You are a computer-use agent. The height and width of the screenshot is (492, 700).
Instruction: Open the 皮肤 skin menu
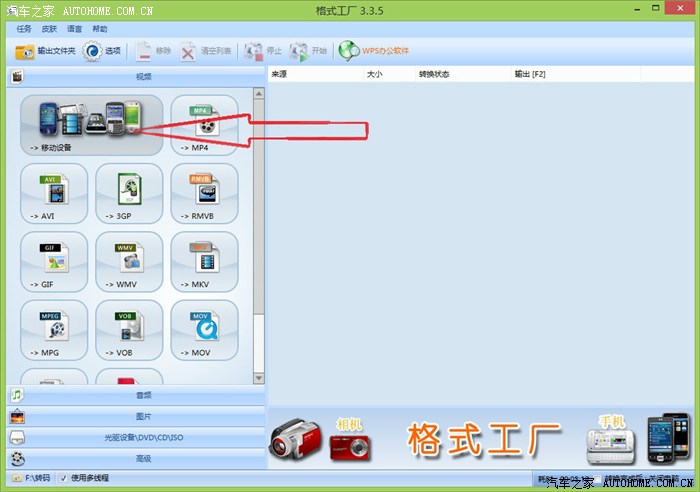pos(49,29)
